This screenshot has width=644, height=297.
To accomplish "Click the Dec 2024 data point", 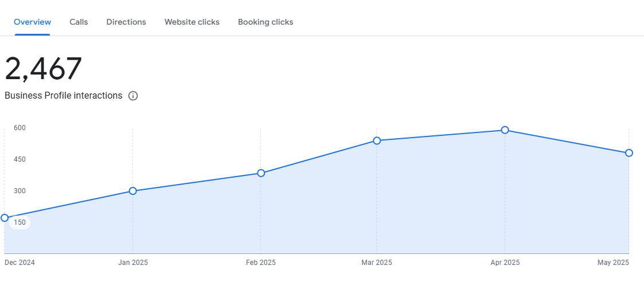I will pos(5,218).
